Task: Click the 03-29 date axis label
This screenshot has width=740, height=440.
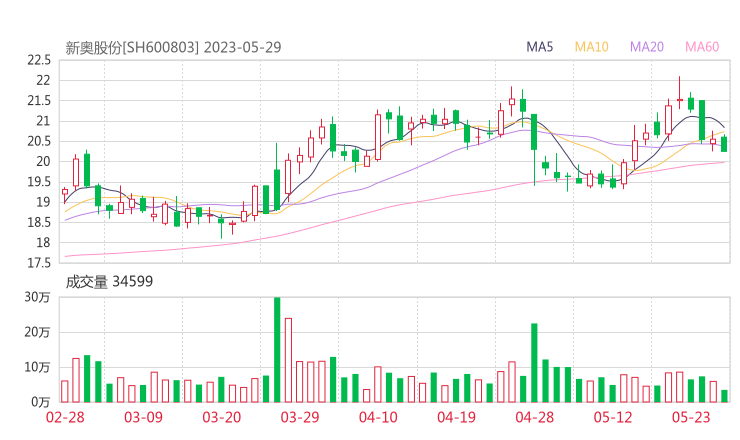Action: [300, 417]
